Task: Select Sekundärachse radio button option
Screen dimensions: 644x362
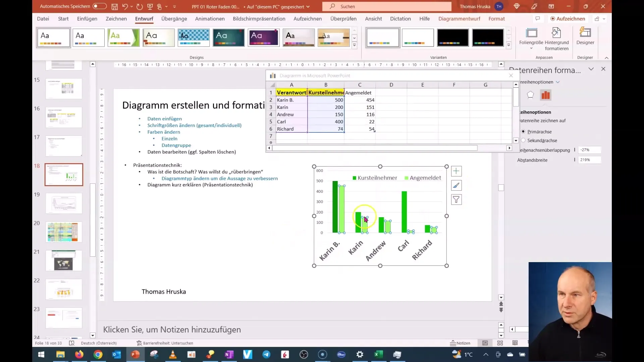Action: click(523, 140)
